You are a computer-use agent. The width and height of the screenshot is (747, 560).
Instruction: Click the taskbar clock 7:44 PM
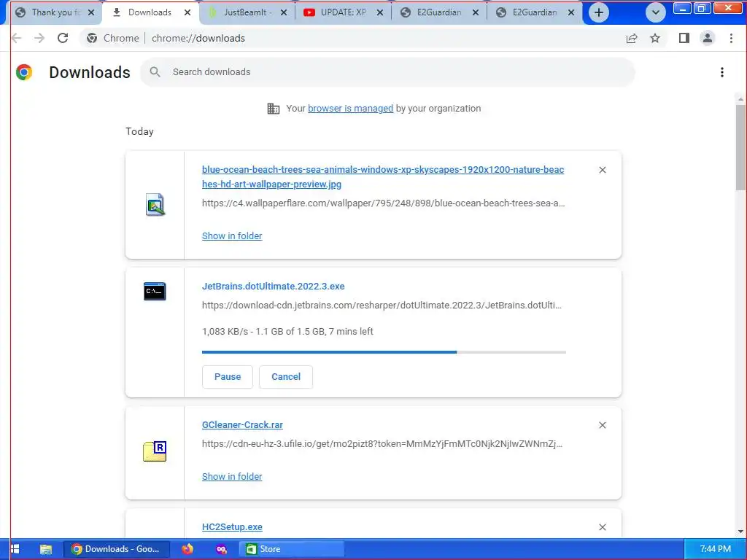tap(716, 549)
